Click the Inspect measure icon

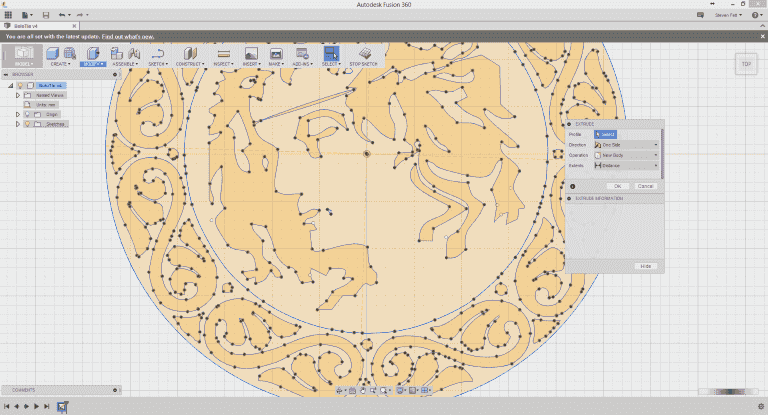tap(223, 53)
